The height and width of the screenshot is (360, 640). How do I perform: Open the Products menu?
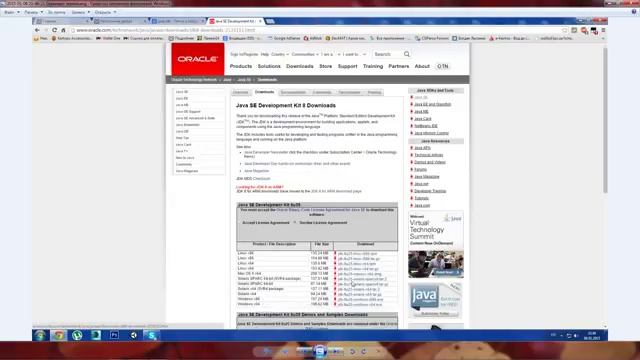241,66
